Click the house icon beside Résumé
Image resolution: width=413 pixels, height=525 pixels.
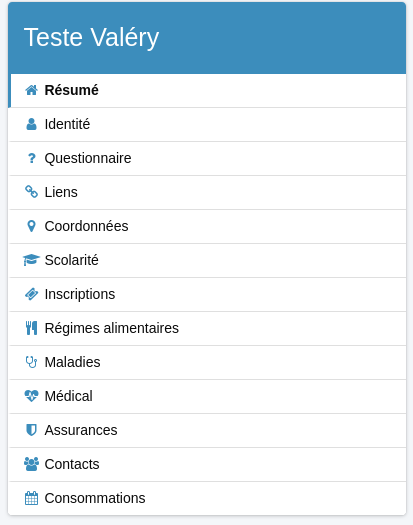[31, 90]
